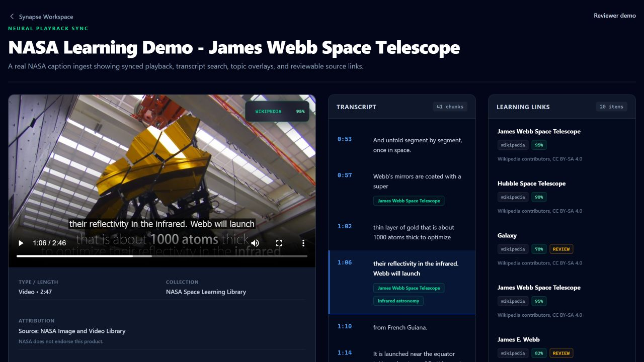Image resolution: width=644 pixels, height=362 pixels.
Task: Click the NASA Space Learning Library collection
Action: tap(206, 292)
